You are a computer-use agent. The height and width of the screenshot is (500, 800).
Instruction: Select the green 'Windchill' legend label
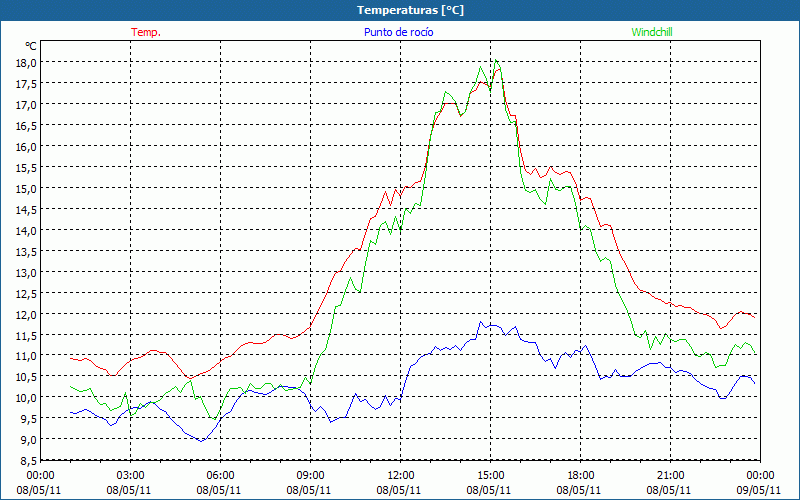[x=652, y=32]
